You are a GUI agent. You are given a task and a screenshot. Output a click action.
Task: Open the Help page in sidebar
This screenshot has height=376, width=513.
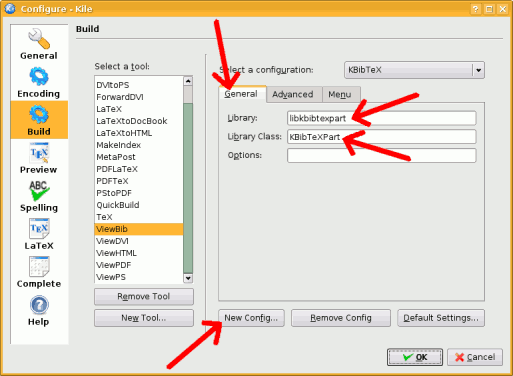[x=39, y=310]
